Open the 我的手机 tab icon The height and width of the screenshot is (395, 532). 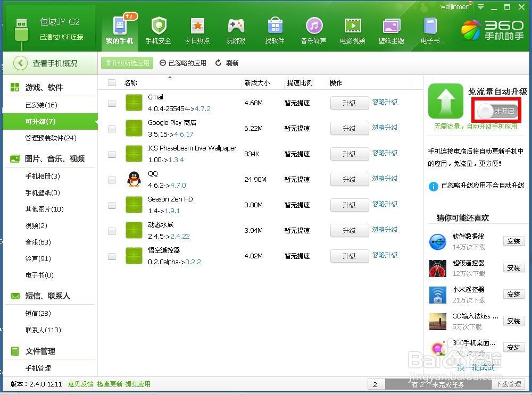[x=120, y=26]
